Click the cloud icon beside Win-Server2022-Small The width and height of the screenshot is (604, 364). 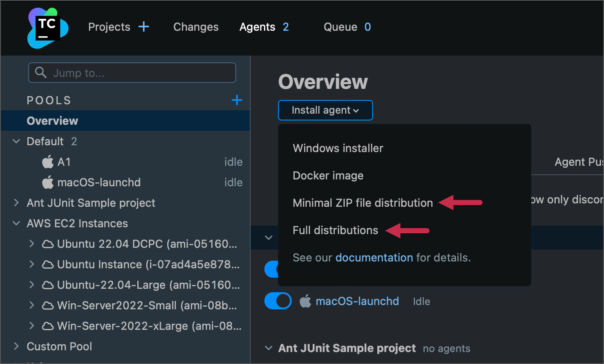[48, 305]
